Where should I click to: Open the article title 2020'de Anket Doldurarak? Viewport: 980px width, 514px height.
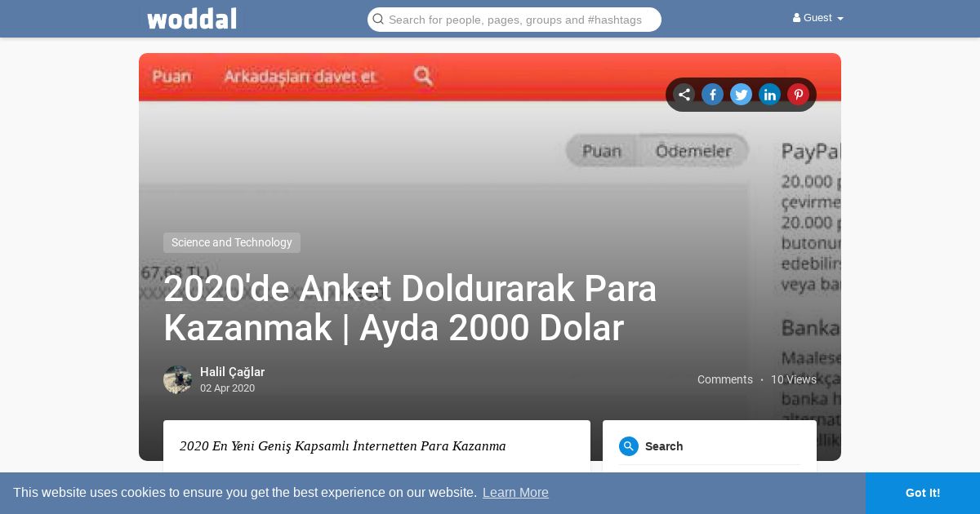410,308
